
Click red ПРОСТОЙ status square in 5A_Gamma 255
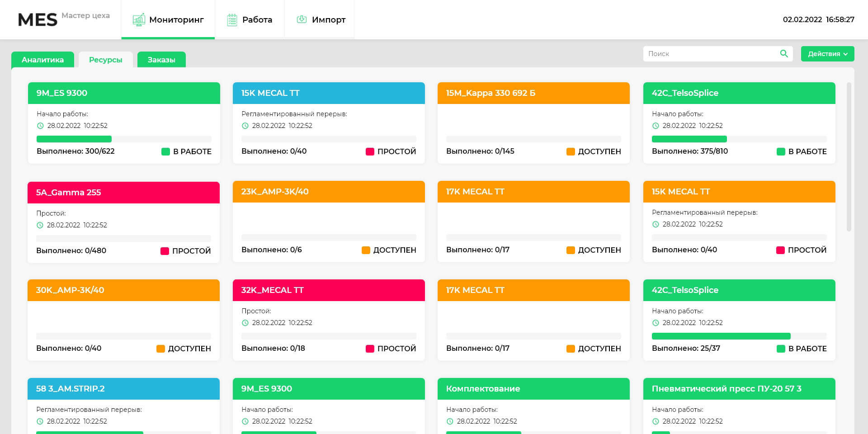tap(165, 251)
